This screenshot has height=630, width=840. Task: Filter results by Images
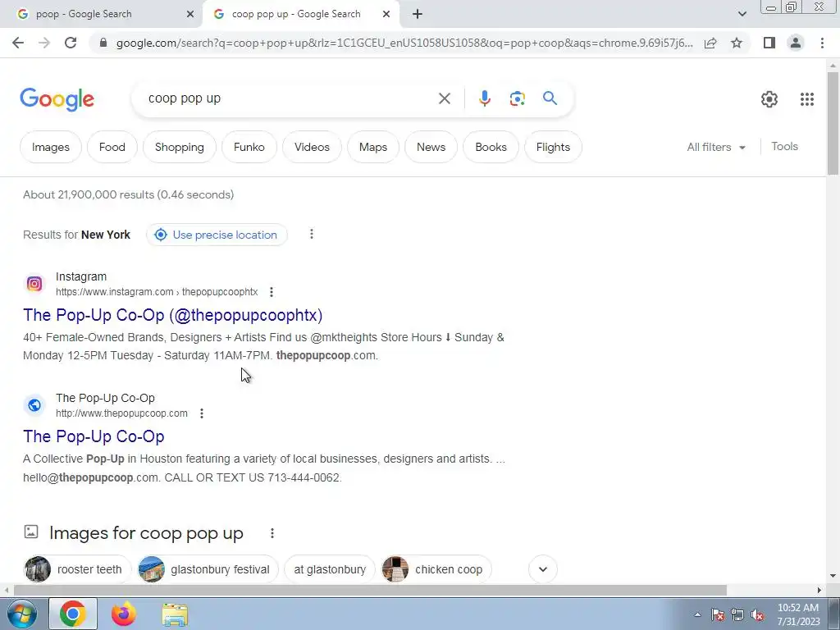(50, 147)
